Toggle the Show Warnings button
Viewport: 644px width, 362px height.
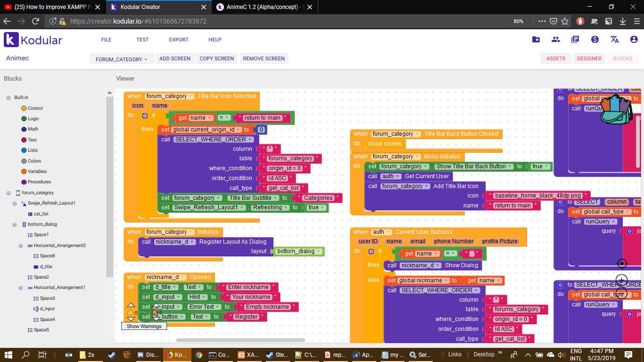point(144,326)
